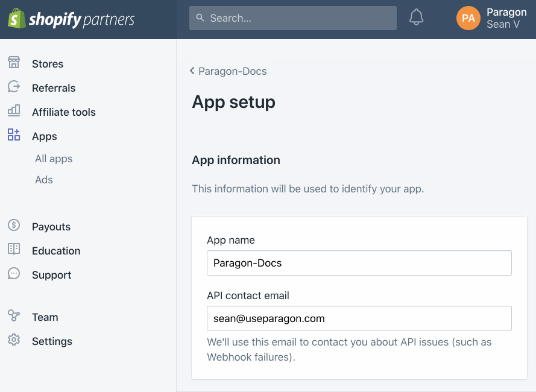Click the Shopify Partners logo
This screenshot has height=392, width=536.
click(71, 19)
